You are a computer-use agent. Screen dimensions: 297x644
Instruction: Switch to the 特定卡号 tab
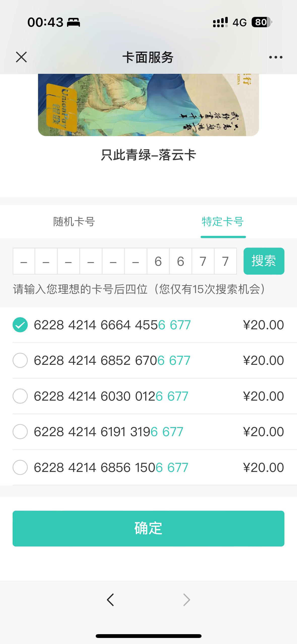tap(223, 222)
